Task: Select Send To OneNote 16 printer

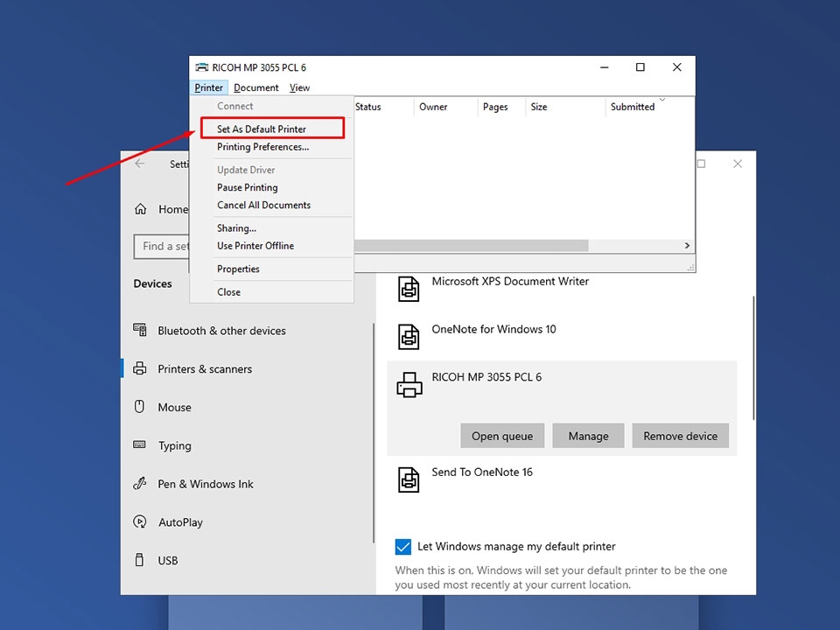Action: pos(482,472)
